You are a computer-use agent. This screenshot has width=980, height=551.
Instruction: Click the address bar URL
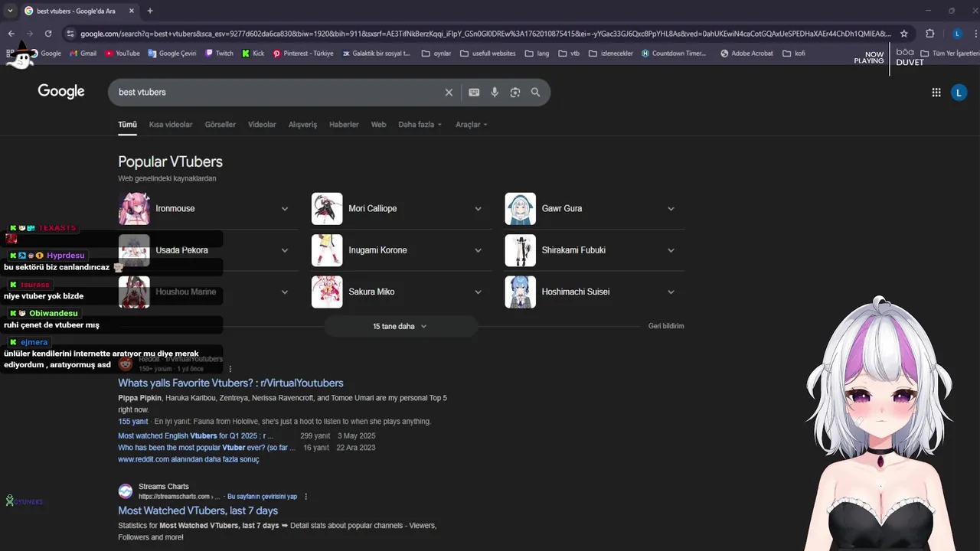[x=485, y=34]
